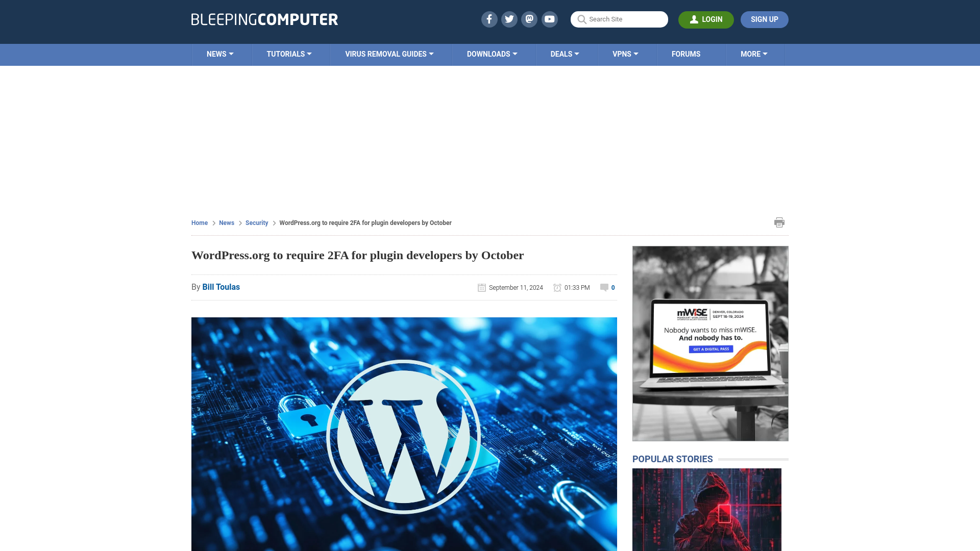Click the Twitter social icon
This screenshot has width=980, height=551.
click(509, 19)
